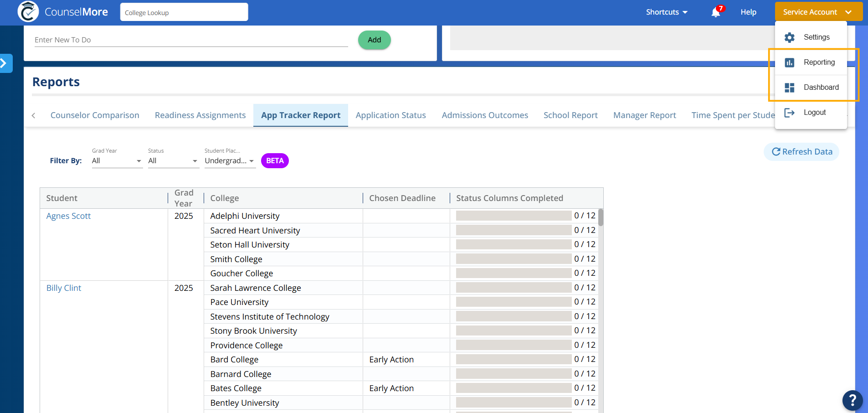Viewport: 868px width, 413px height.
Task: Click the Refresh Data button
Action: click(801, 152)
